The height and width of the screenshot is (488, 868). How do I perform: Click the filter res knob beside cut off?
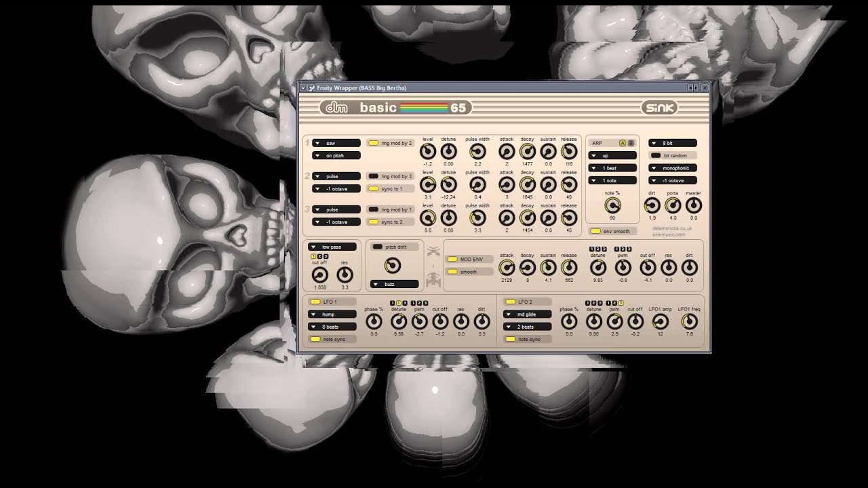(344, 274)
